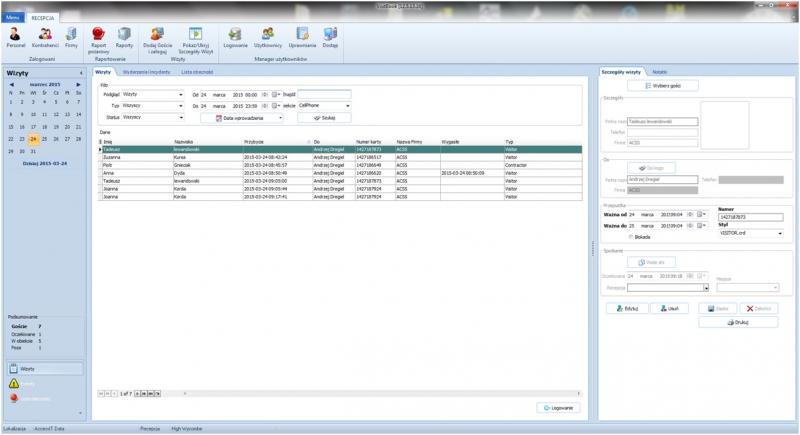Open the Użytkownicy ribbon icon

click(x=268, y=37)
